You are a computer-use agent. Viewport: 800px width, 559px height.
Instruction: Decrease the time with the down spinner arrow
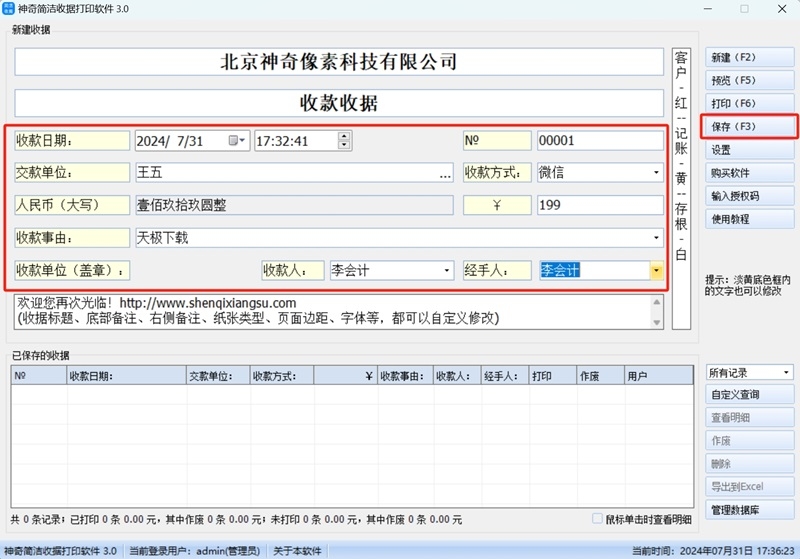[x=344, y=145]
